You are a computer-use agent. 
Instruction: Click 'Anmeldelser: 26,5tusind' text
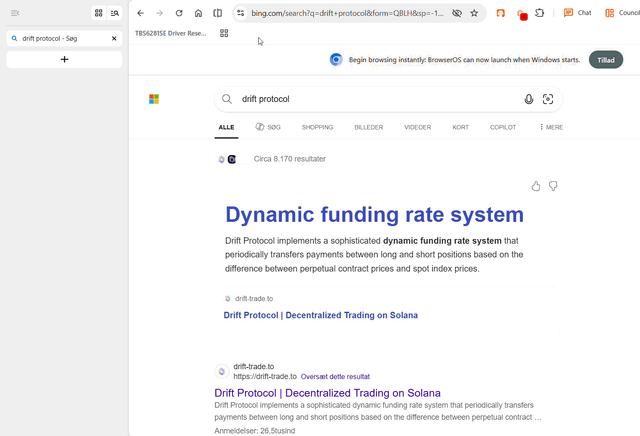click(x=255, y=431)
